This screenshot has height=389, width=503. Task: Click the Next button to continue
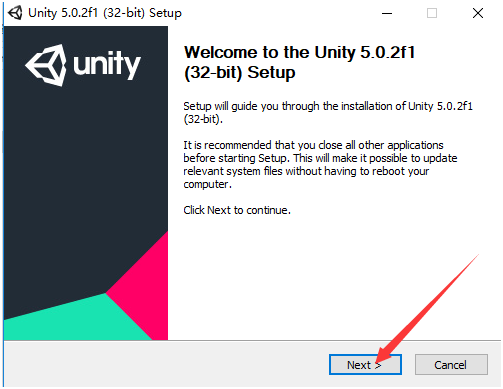point(365,365)
